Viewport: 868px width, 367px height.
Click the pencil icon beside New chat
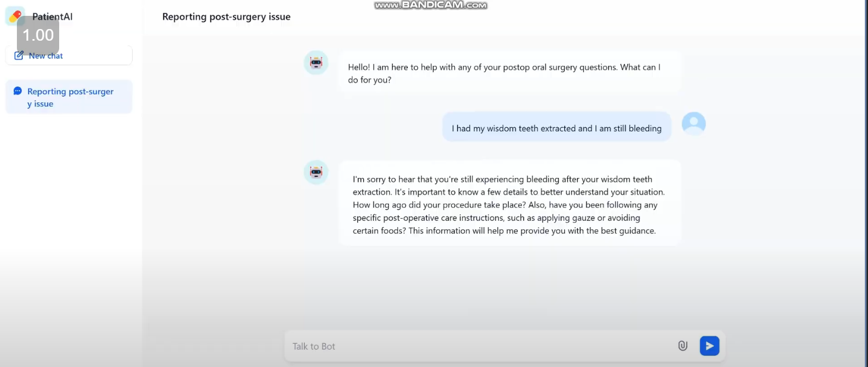point(19,55)
